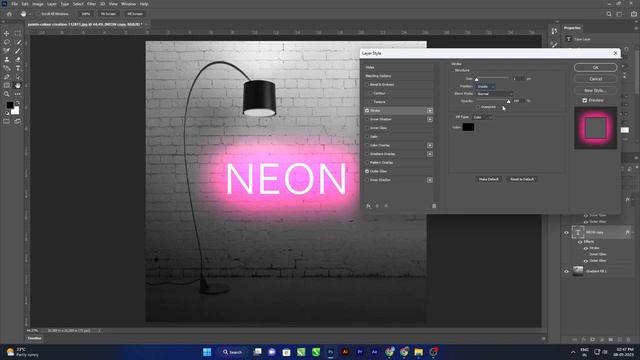Open the Window menu

pyautogui.click(x=128, y=4)
